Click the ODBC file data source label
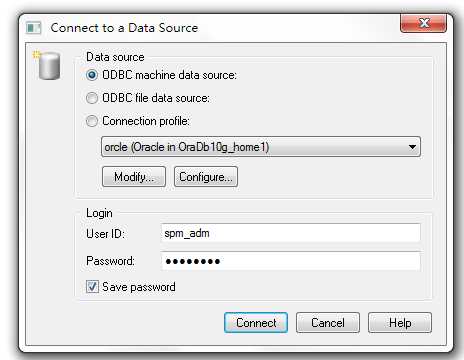The width and height of the screenshot is (464, 360). 156,98
